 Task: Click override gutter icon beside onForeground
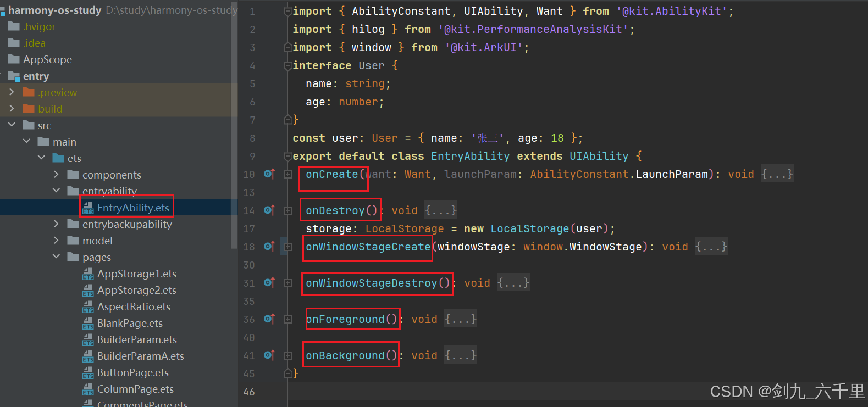(x=269, y=319)
